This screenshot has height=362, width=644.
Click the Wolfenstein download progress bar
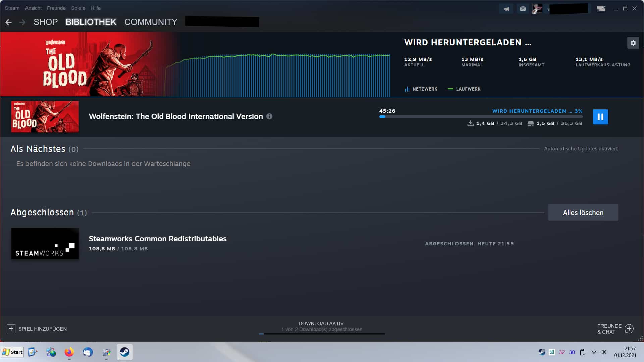click(x=481, y=117)
